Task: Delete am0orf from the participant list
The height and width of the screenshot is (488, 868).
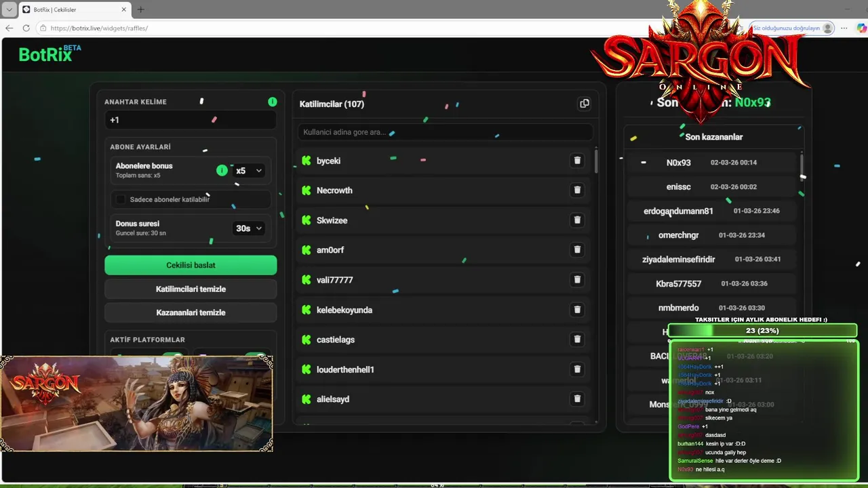Action: 577,250
